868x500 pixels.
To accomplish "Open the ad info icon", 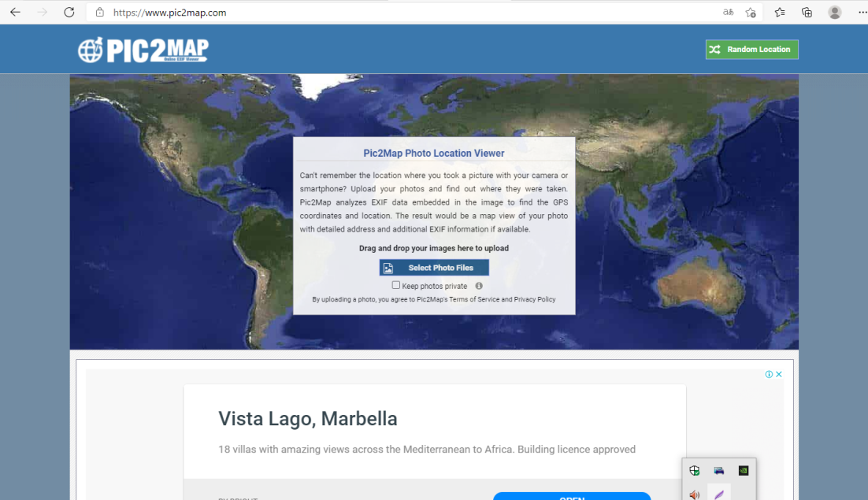I will click(x=769, y=374).
